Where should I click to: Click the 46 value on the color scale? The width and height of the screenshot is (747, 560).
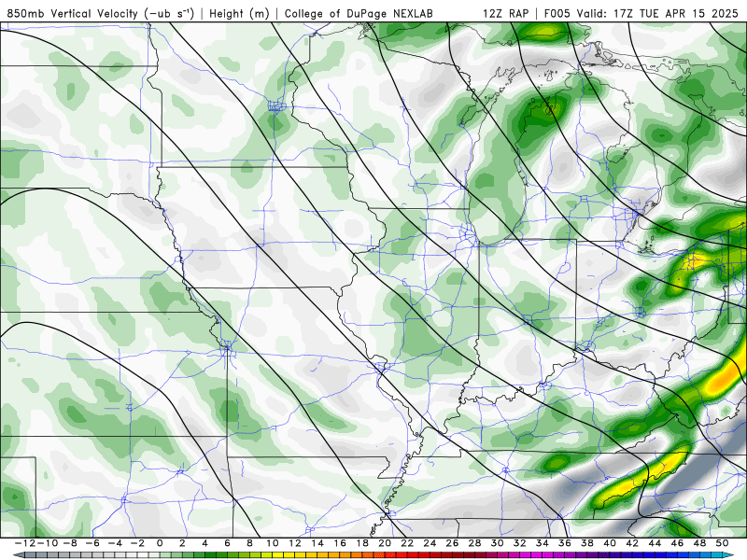(x=678, y=543)
